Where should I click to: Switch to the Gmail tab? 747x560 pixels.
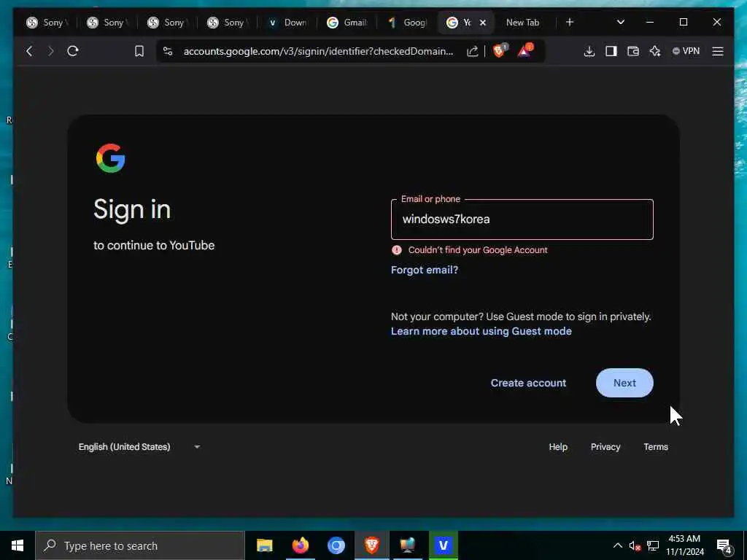tap(347, 23)
